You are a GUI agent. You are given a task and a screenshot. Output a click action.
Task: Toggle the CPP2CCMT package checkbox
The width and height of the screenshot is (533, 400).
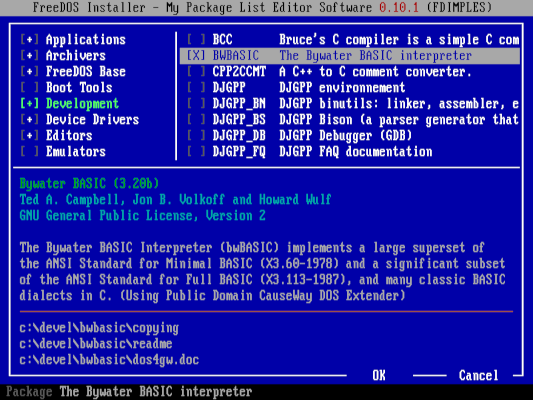tap(196, 71)
